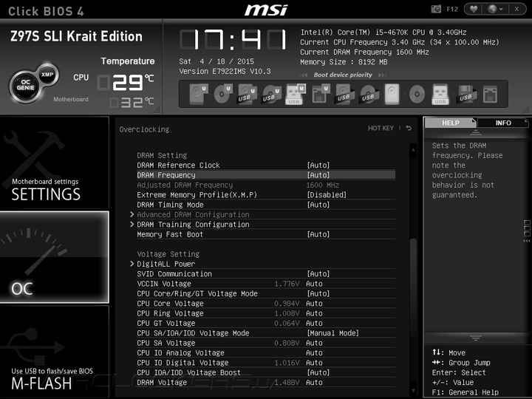Click help panel upper scroll handle
This screenshot has width=532, height=399.
476,133
